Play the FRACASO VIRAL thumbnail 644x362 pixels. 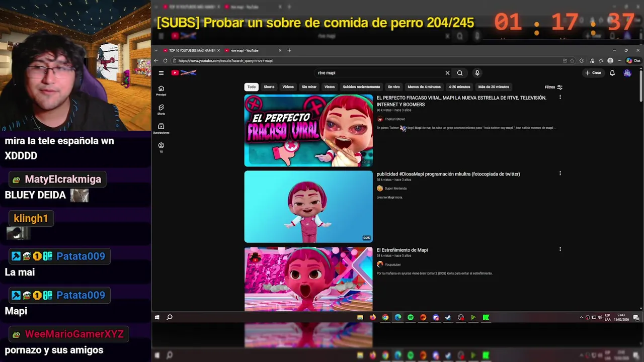308,130
